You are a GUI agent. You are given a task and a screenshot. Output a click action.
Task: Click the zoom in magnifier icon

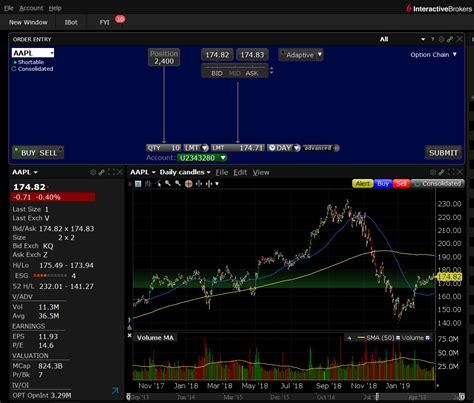pyautogui.click(x=168, y=184)
